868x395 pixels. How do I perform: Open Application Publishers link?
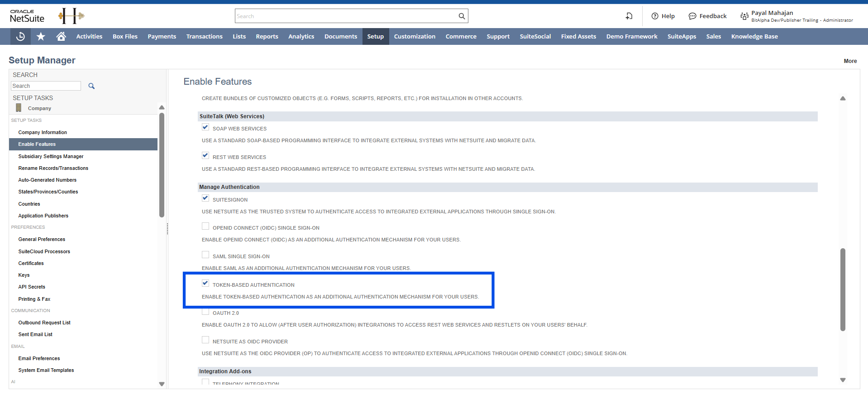point(43,216)
